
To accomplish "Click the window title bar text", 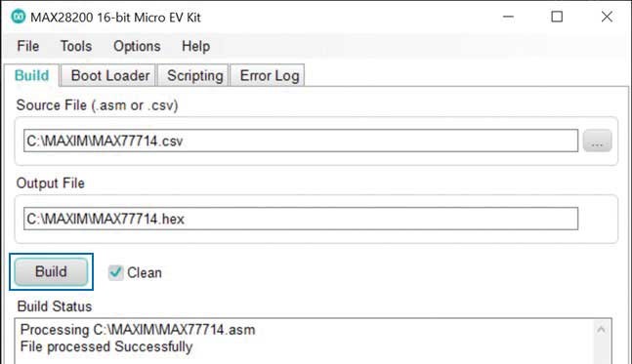I will coord(115,18).
